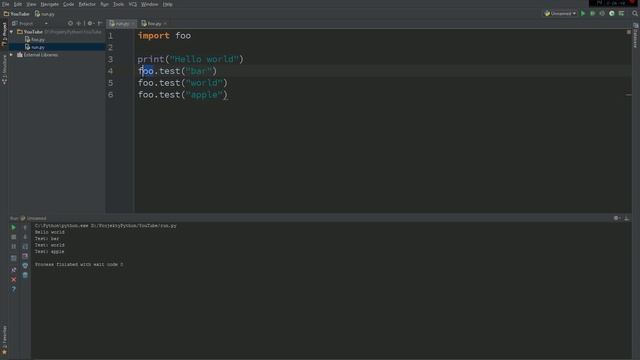Open the View menu

coord(31,4)
